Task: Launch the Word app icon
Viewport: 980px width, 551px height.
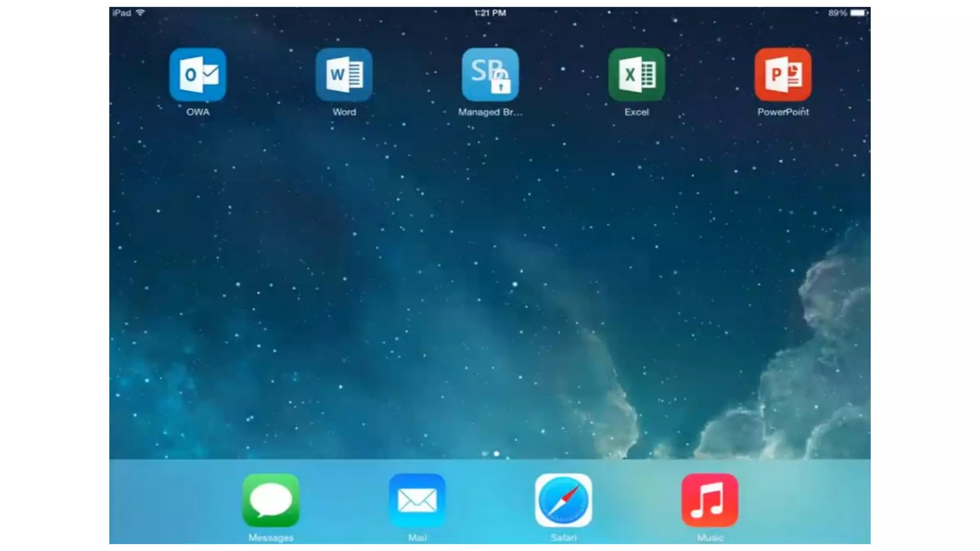Action: click(x=344, y=75)
